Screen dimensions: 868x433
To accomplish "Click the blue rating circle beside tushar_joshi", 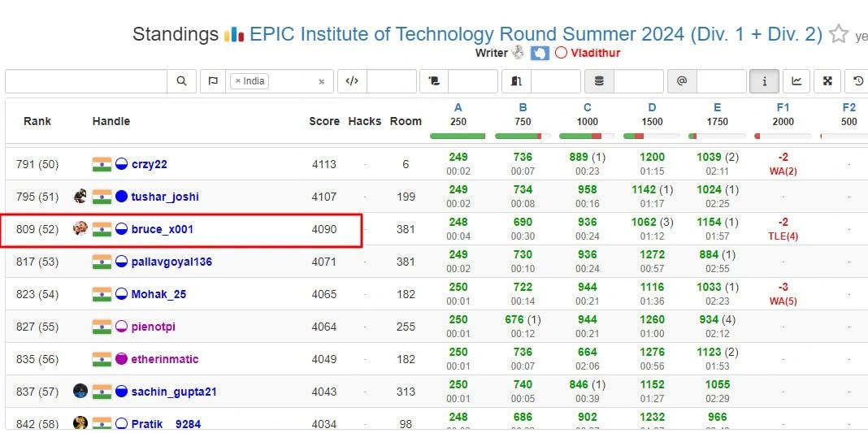I will [122, 197].
